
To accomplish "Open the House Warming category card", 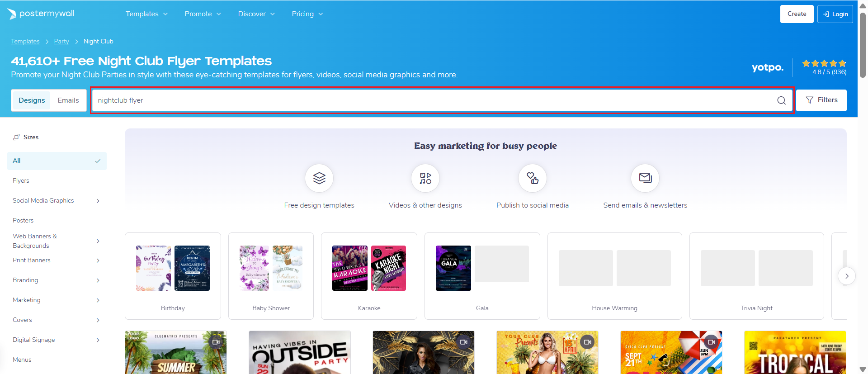I will pos(615,276).
